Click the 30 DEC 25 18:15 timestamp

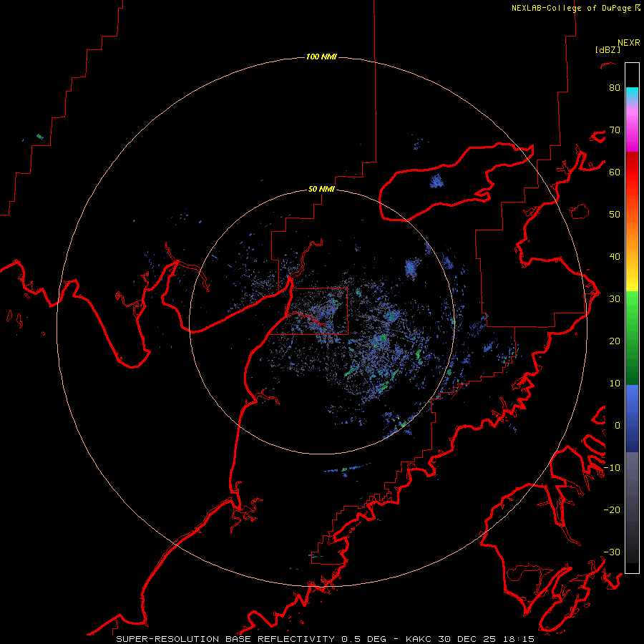coord(487,639)
